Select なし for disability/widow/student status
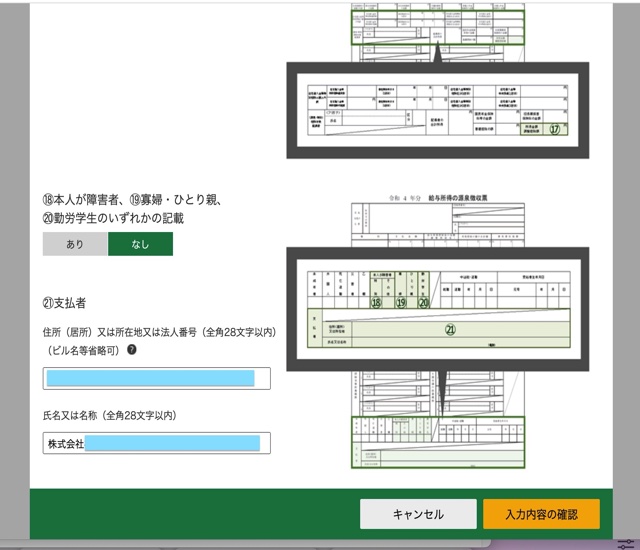This screenshot has height=550, width=640. pos(140,244)
